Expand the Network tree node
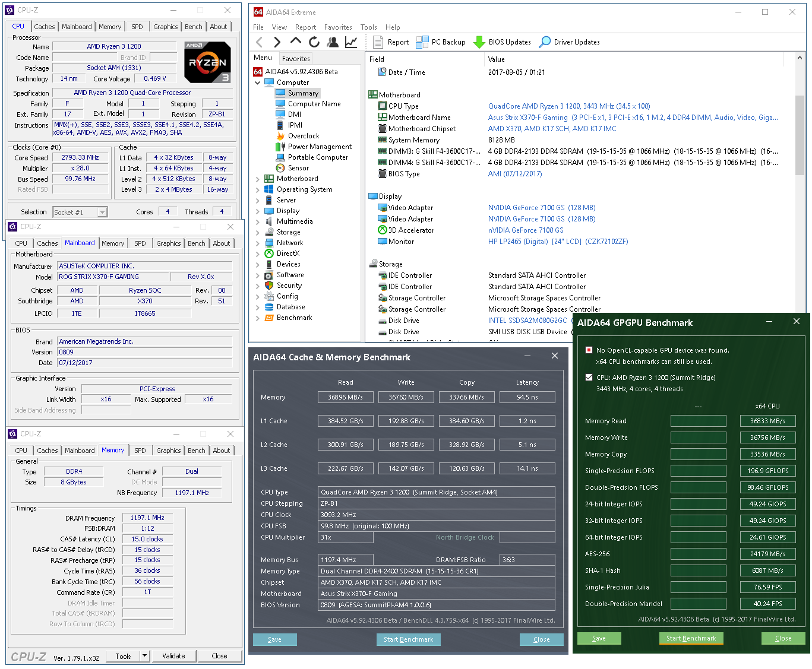 (257, 243)
